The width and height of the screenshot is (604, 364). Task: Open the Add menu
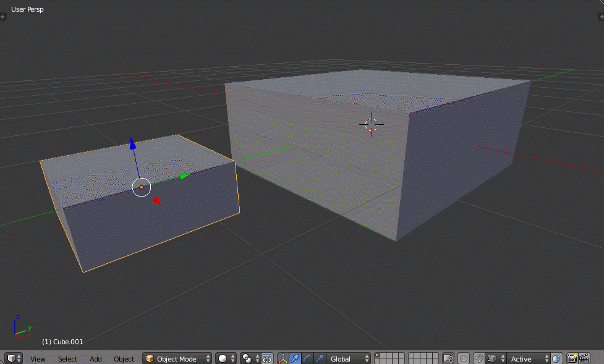tap(94, 358)
